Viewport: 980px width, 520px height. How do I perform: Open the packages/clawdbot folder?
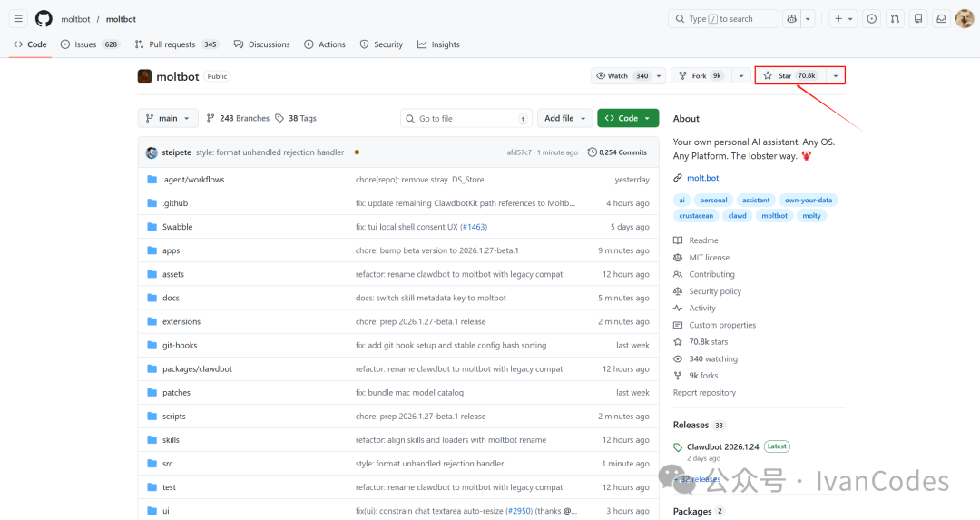point(197,369)
